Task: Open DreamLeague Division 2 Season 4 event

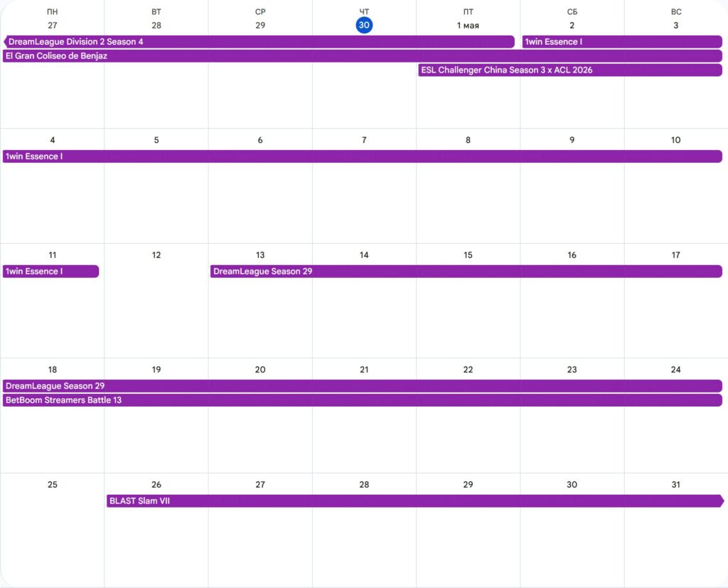Action: pos(259,42)
